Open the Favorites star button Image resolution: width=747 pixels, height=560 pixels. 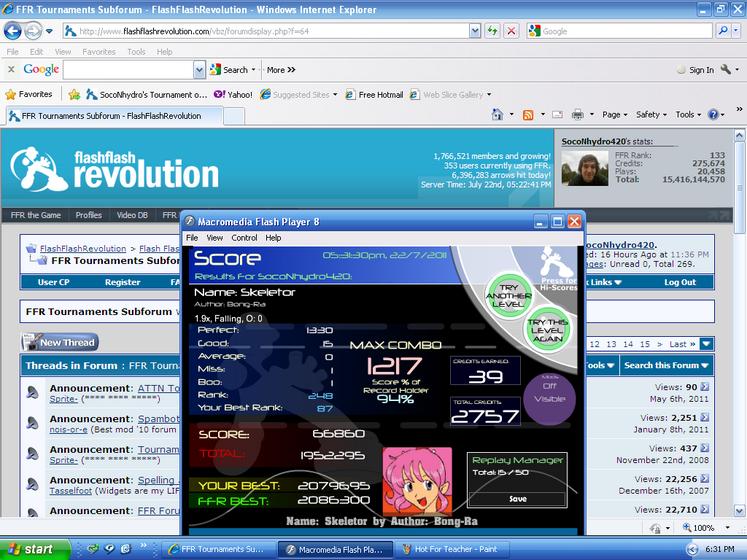click(x=29, y=94)
